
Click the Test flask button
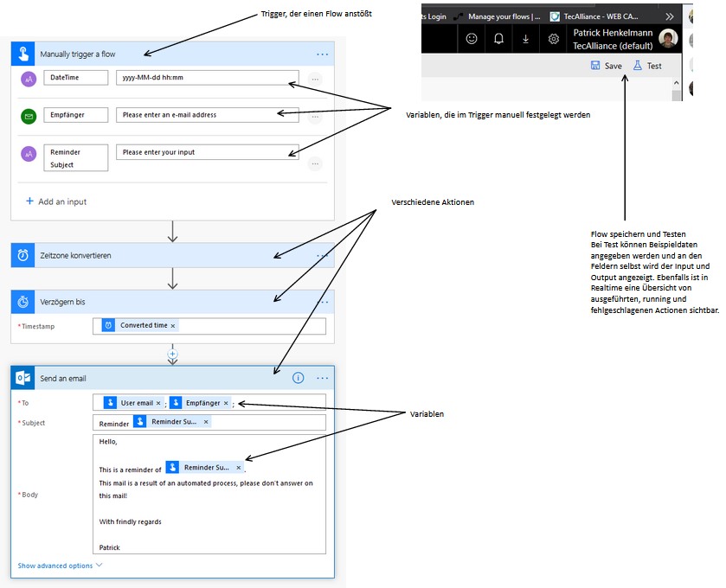pos(647,66)
